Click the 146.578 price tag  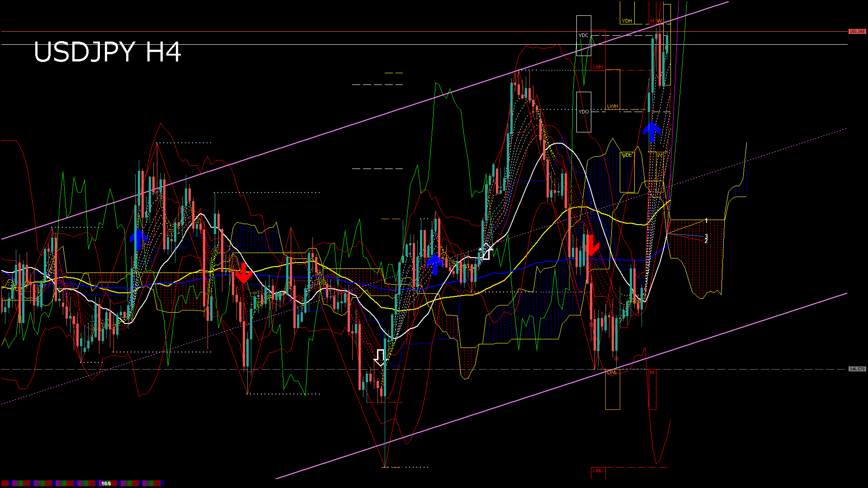click(857, 369)
